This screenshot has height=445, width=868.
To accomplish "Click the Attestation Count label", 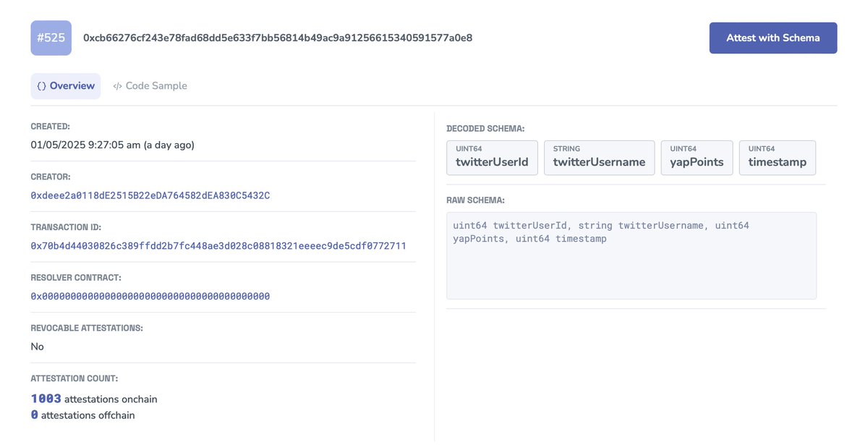I will point(74,378).
